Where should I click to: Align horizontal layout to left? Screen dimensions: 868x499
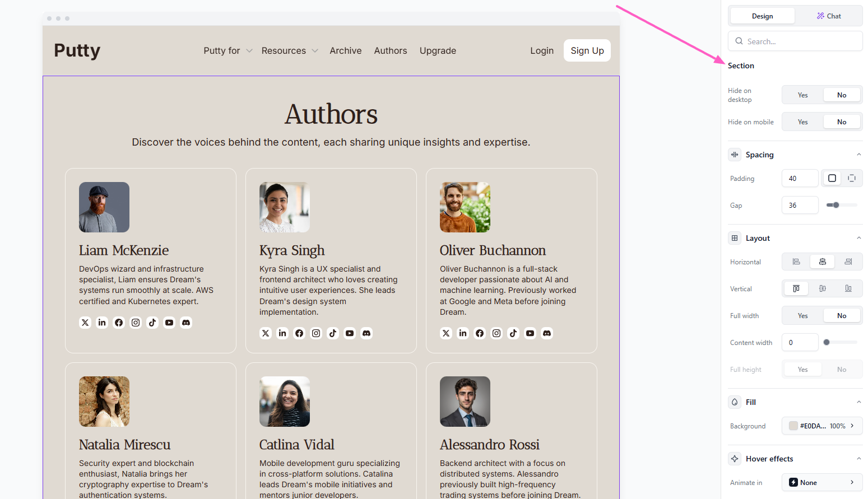point(796,262)
